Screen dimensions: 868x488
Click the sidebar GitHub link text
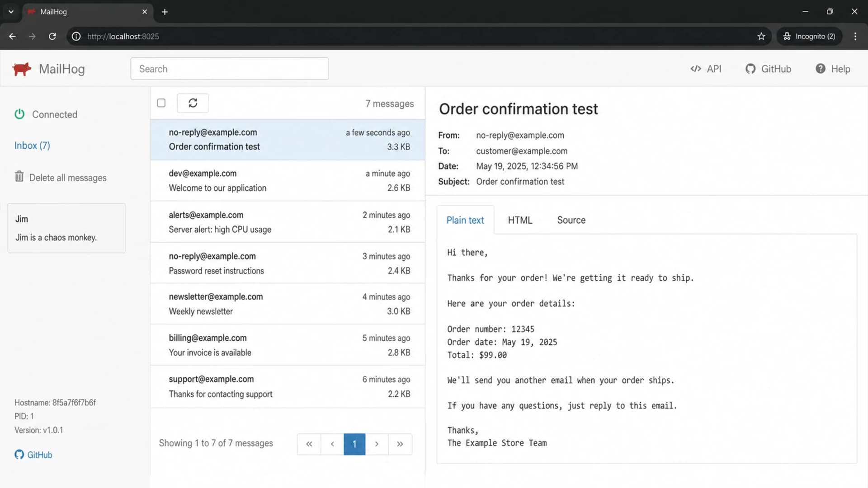[x=40, y=455]
